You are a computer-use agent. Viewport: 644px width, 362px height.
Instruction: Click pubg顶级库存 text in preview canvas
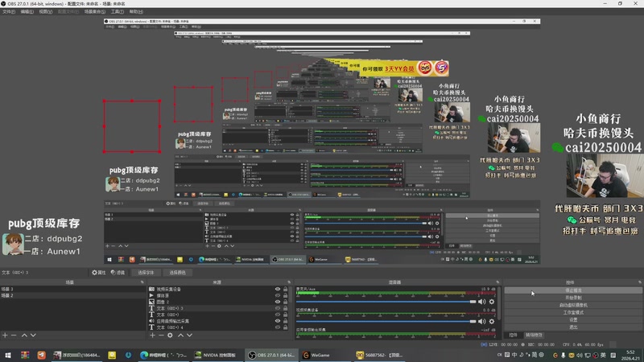44,224
